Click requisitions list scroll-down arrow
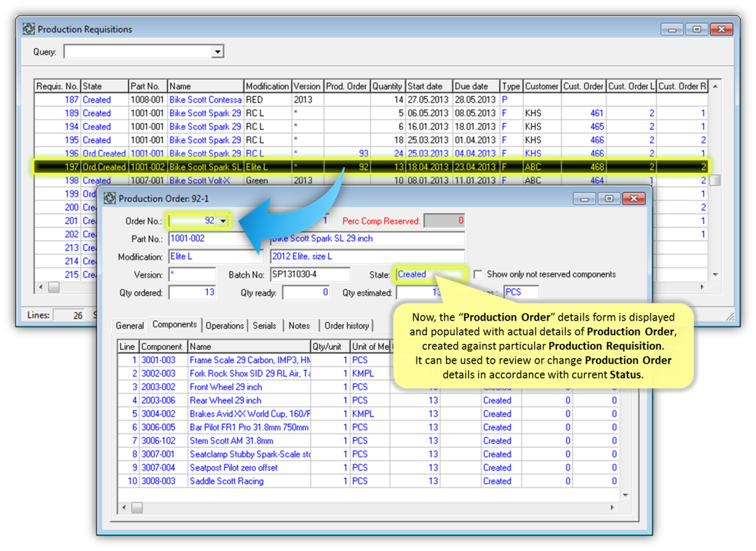This screenshot has height=551, width=756. click(x=716, y=275)
